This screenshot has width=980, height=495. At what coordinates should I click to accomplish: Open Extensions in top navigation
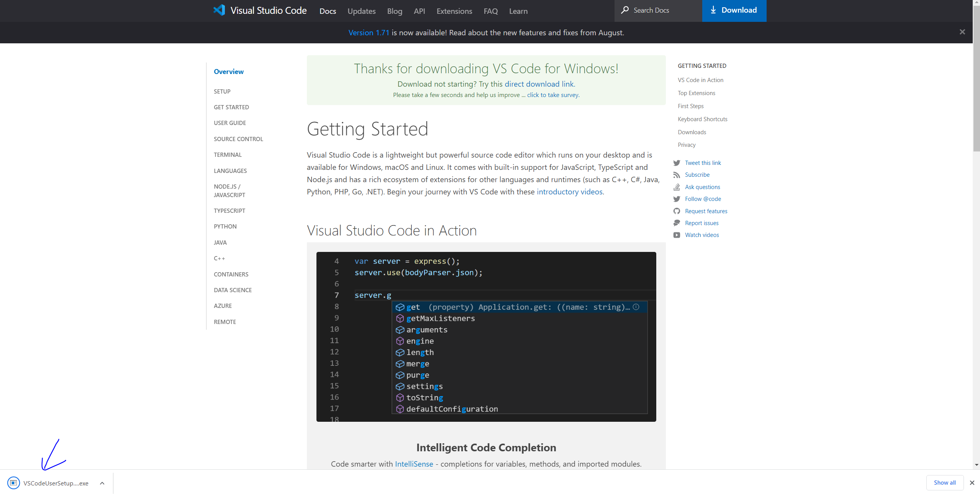pyautogui.click(x=454, y=11)
